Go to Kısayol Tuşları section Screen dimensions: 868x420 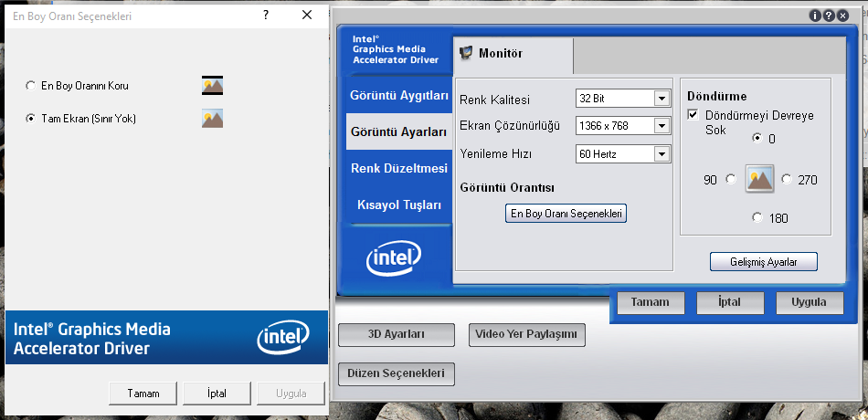click(x=399, y=205)
